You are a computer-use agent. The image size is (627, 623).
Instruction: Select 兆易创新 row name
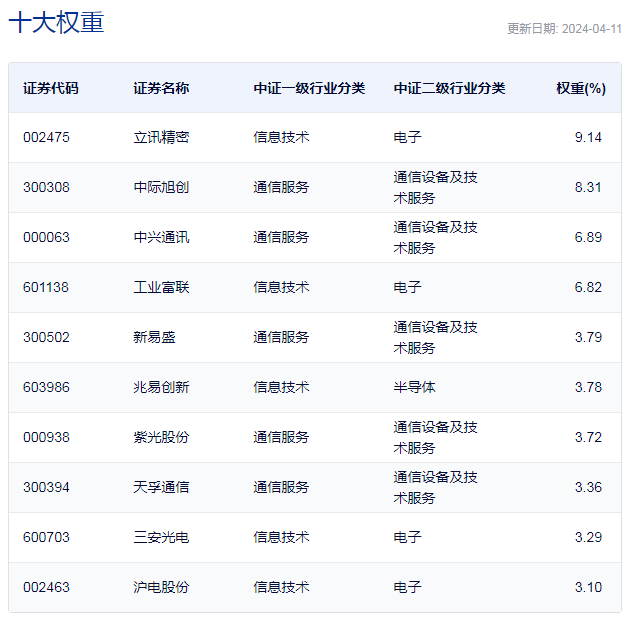161,387
